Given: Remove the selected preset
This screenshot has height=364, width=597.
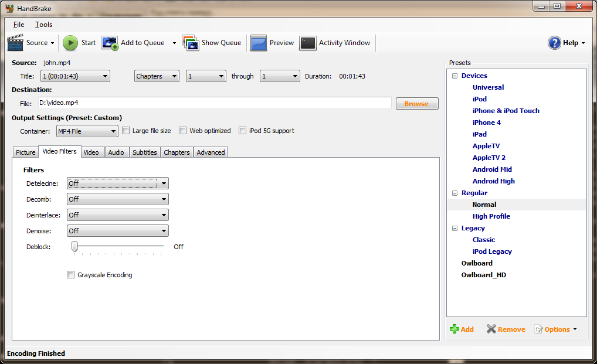Looking at the screenshot, I should pyautogui.click(x=491, y=329).
